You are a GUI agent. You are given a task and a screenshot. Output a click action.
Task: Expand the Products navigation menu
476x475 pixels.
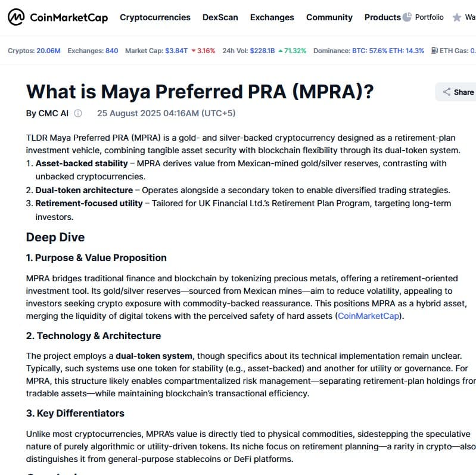click(x=382, y=17)
